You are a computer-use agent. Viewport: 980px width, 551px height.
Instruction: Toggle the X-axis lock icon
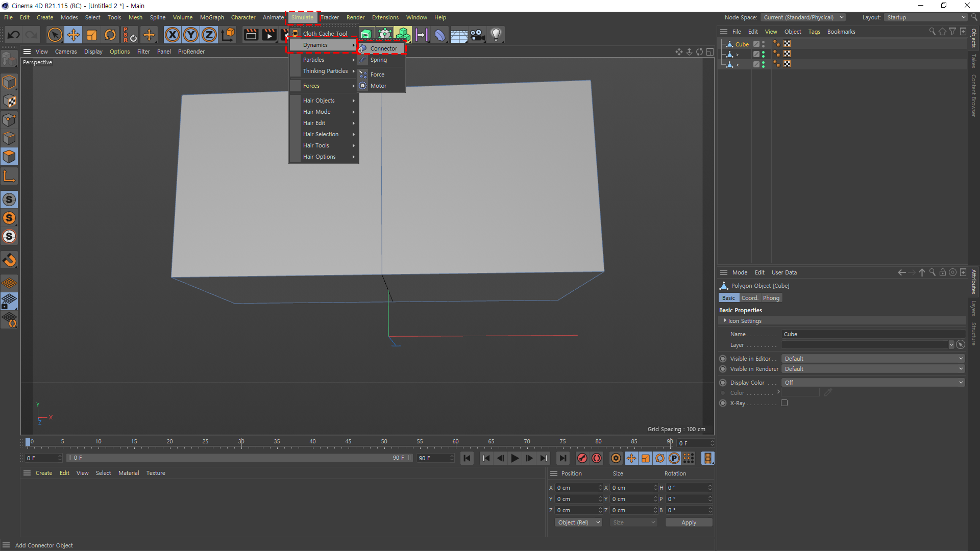click(x=173, y=35)
